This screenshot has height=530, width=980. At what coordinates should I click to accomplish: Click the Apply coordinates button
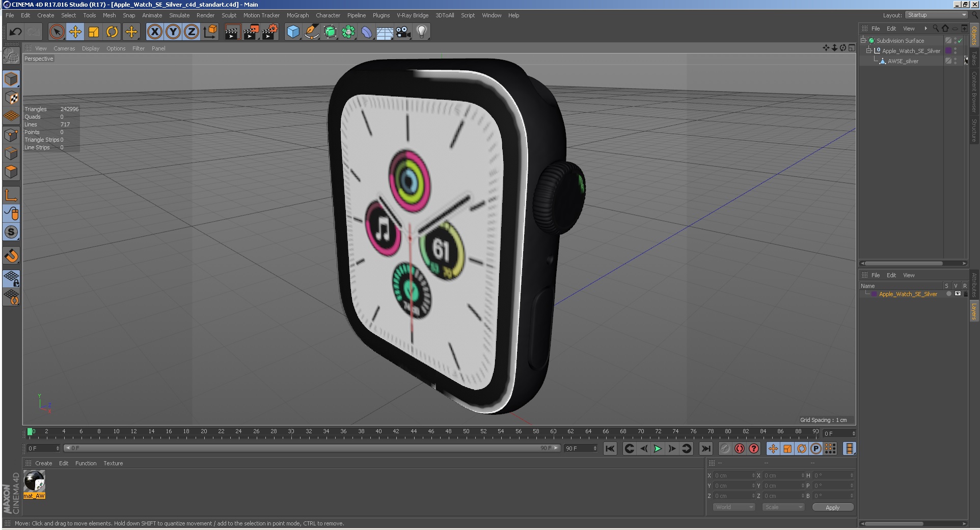(832, 507)
